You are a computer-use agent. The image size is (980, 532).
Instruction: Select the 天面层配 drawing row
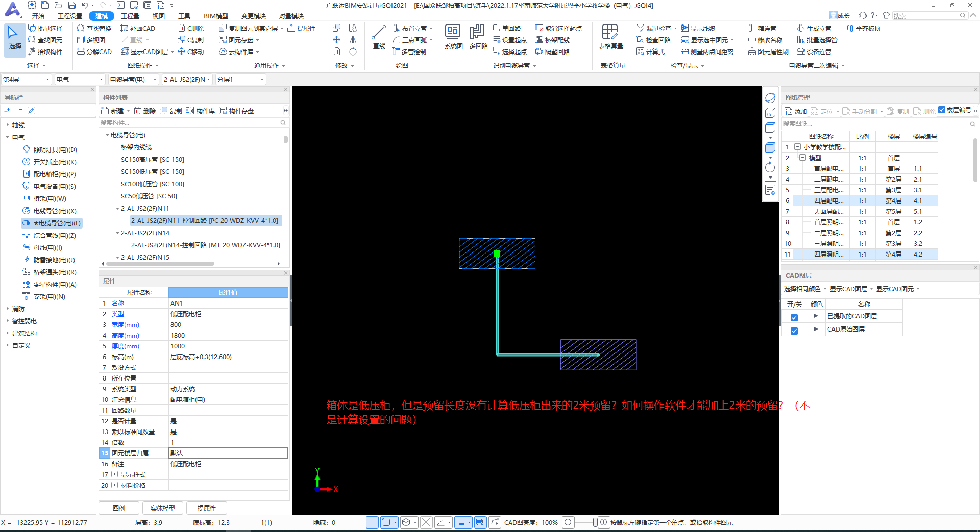click(860, 211)
